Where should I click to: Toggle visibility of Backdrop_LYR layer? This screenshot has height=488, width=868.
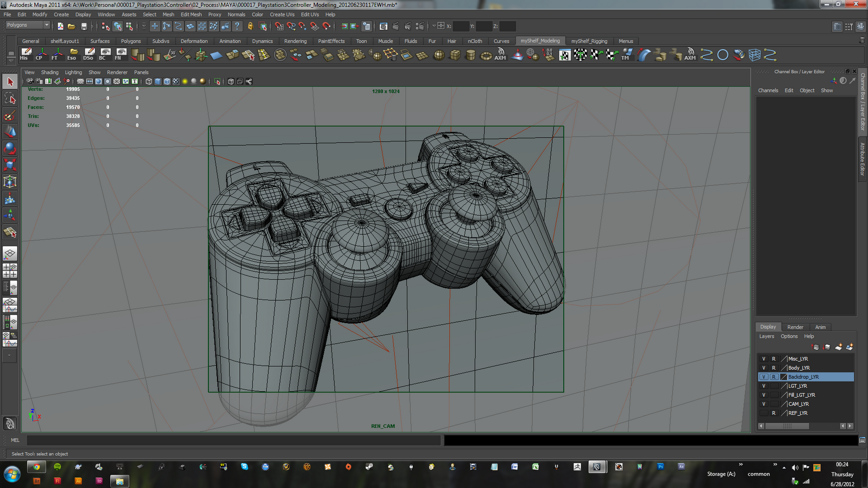764,377
